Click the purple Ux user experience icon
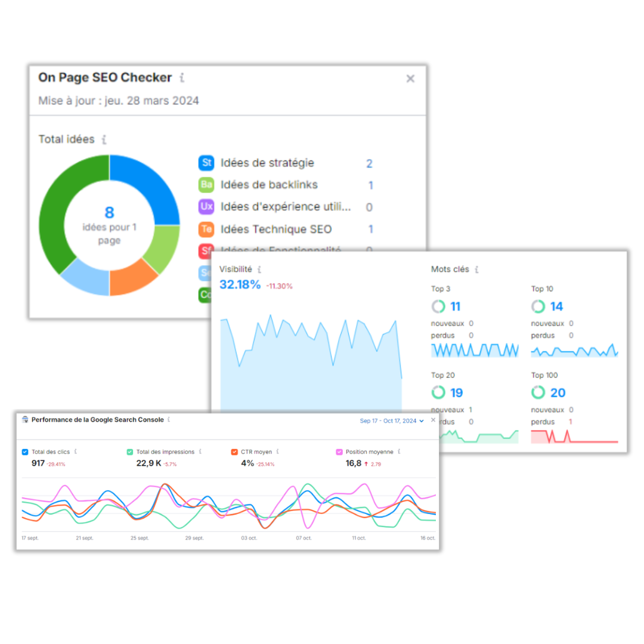Screen dimensions: 644x644 [x=206, y=206]
